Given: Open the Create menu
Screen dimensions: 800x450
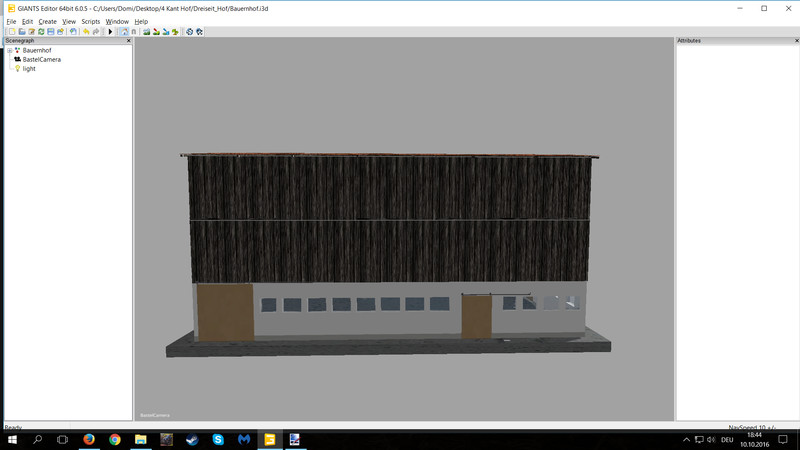Looking at the screenshot, I should (x=47, y=21).
